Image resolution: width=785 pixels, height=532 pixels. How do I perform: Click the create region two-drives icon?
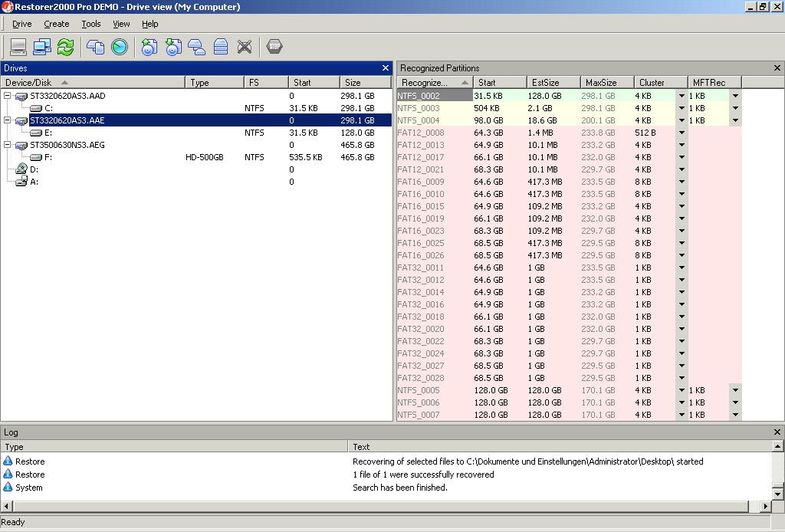tap(197, 47)
